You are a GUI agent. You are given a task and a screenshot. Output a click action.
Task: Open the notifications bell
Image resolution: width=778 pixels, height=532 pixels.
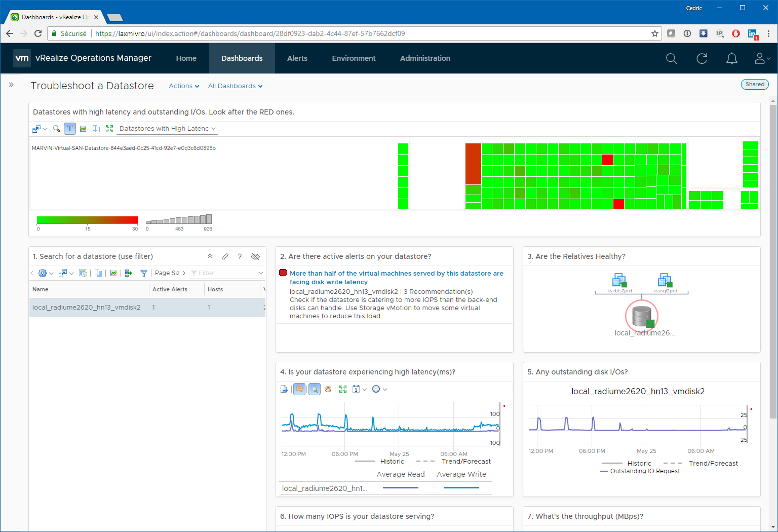tap(731, 59)
